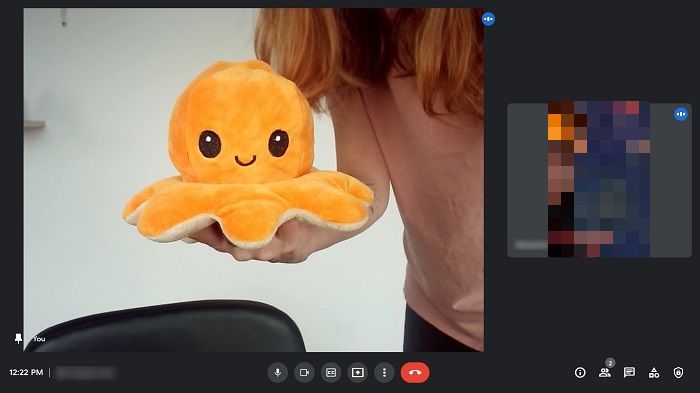This screenshot has height=393, width=700.
Task: Click the "You" name label
Action: 39,339
